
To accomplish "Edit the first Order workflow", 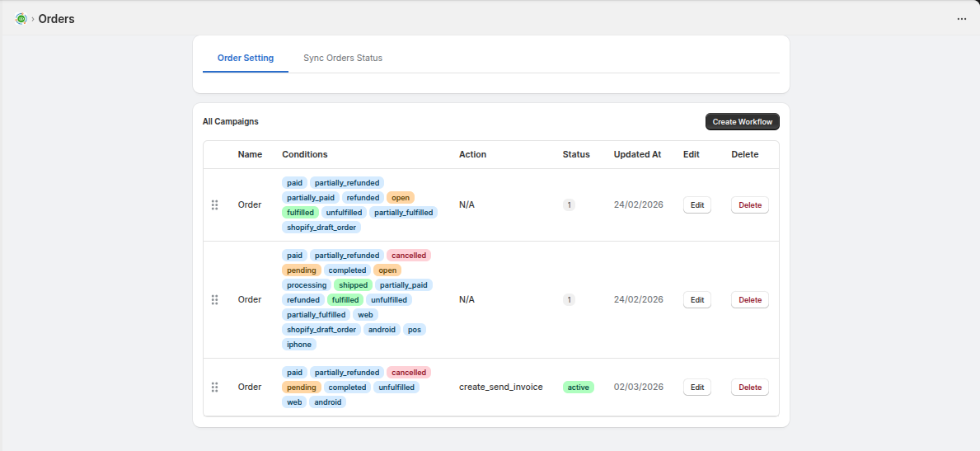I will click(696, 205).
